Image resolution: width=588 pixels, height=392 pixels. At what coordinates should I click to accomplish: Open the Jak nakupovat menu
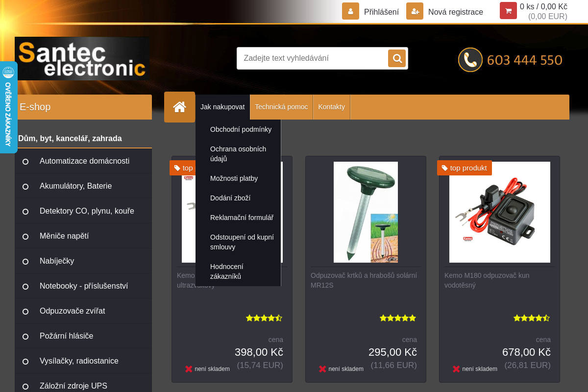coord(222,107)
